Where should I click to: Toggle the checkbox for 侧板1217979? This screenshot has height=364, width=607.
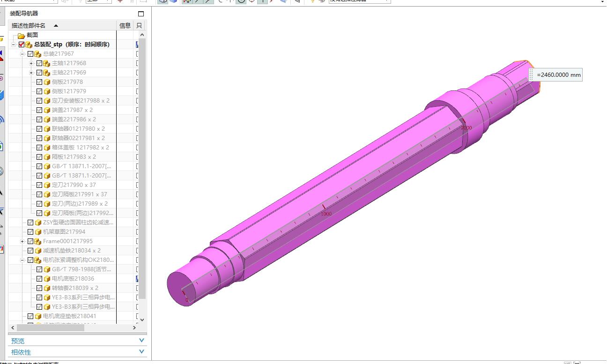(x=39, y=91)
